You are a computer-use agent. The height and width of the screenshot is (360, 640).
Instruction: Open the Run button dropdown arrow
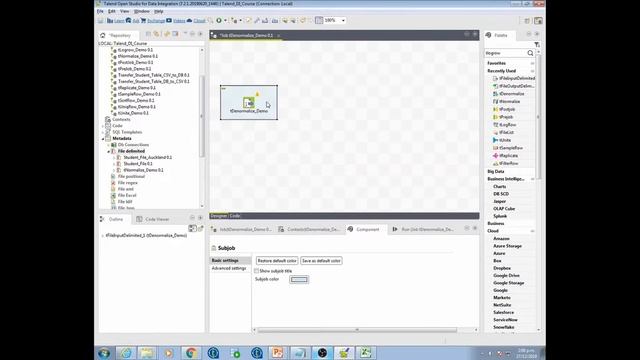coord(225,20)
